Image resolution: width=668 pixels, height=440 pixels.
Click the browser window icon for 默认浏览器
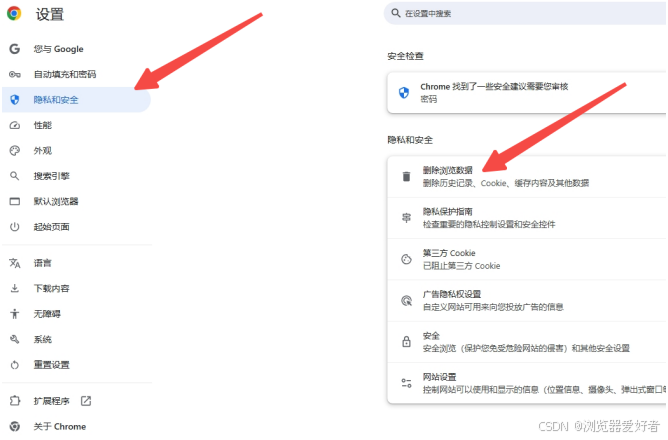14,201
